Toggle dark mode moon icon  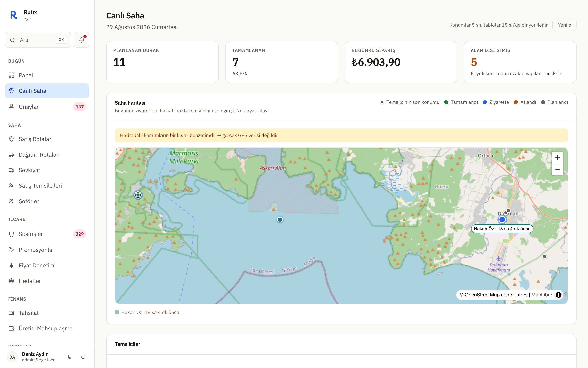pyautogui.click(x=70, y=357)
